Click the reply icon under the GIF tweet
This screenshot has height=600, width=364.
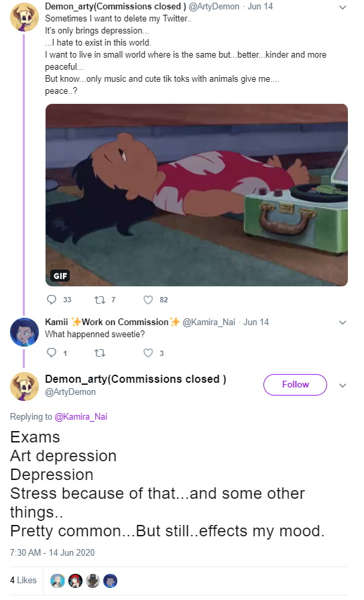tap(52, 300)
